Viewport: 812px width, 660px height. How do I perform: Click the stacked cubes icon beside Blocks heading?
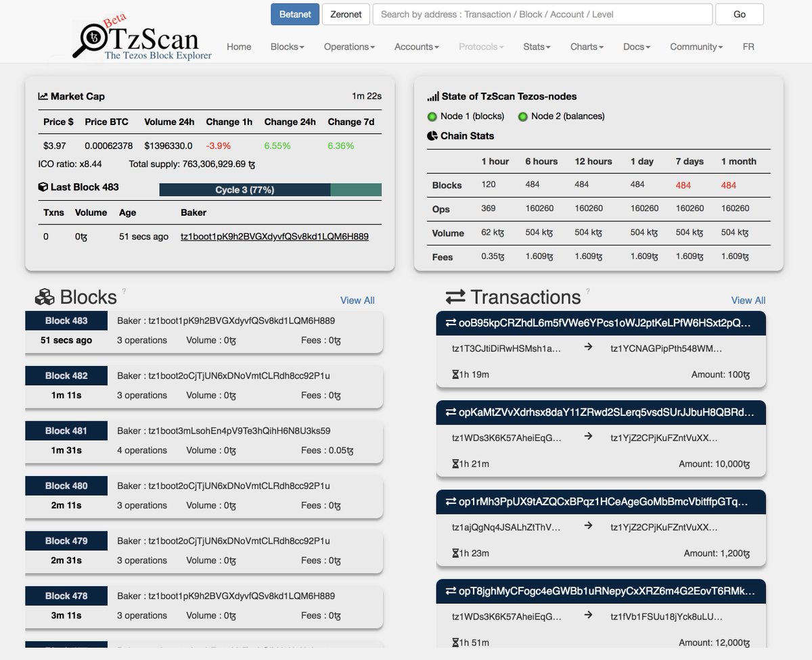(x=45, y=297)
